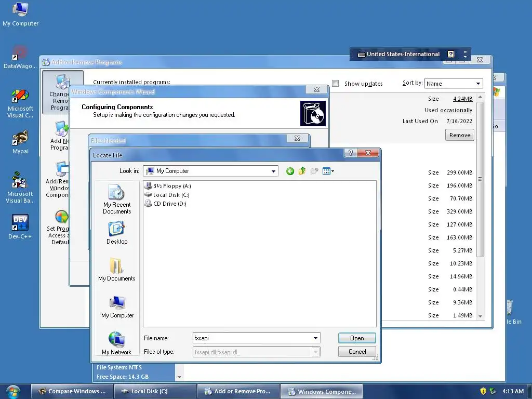Switch to Windows Components taskbar item
This screenshot has width=532, height=399.
pyautogui.click(x=321, y=391)
